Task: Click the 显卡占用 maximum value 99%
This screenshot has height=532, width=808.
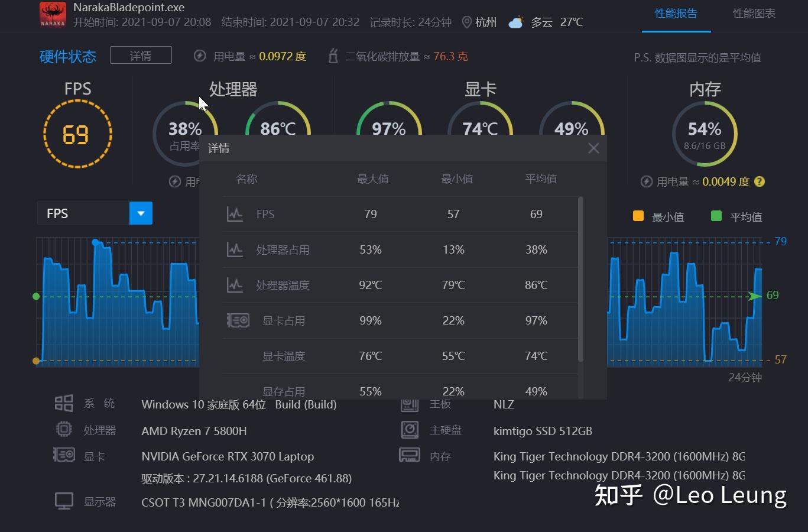Action: pyautogui.click(x=371, y=320)
